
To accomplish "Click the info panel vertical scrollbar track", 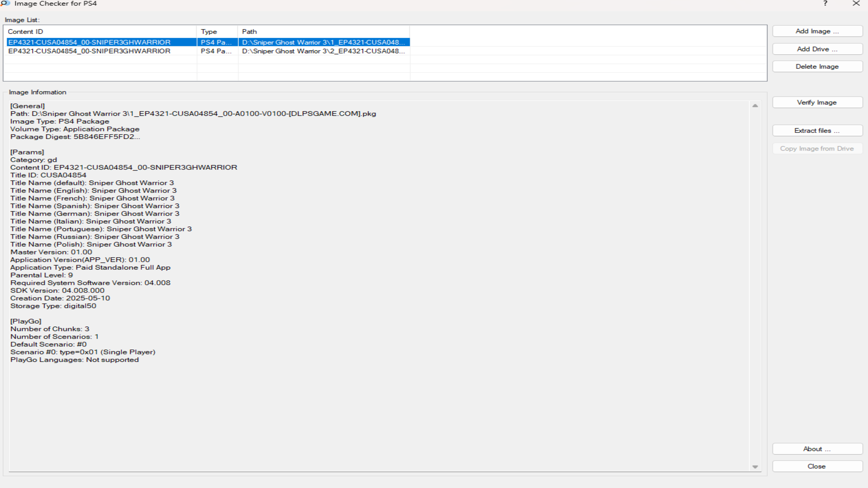I will tap(755, 285).
